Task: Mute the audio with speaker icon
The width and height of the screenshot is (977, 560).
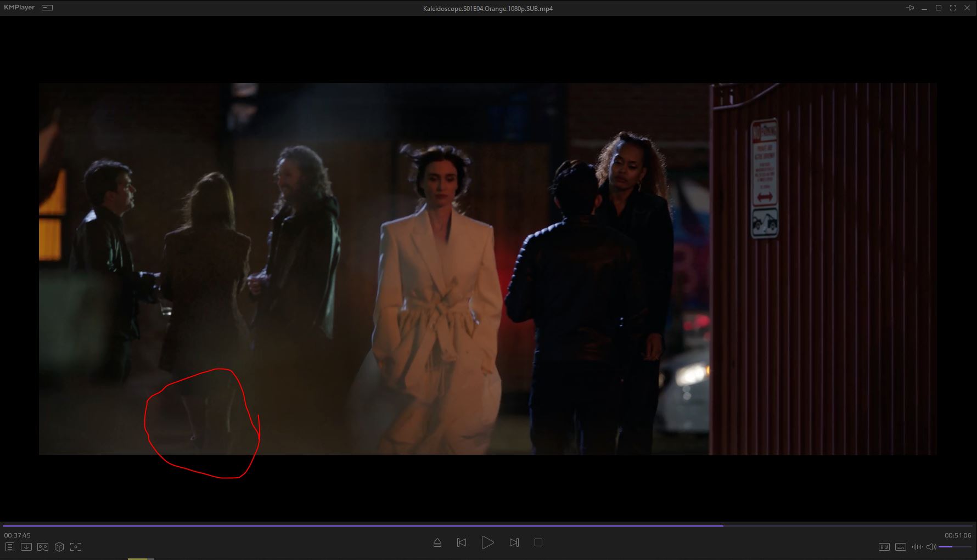Action: 931,547
